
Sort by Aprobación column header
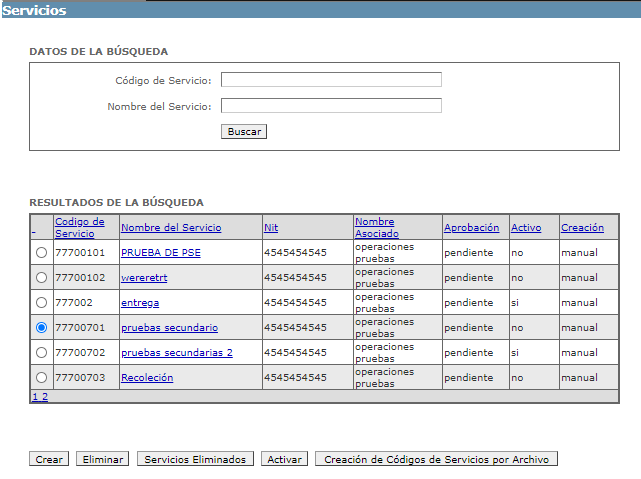(471, 228)
